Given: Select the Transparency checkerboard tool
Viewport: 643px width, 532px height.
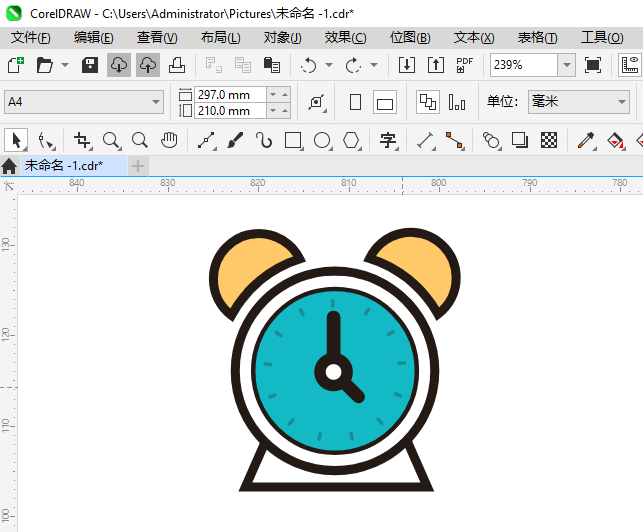Looking at the screenshot, I should coord(549,140).
